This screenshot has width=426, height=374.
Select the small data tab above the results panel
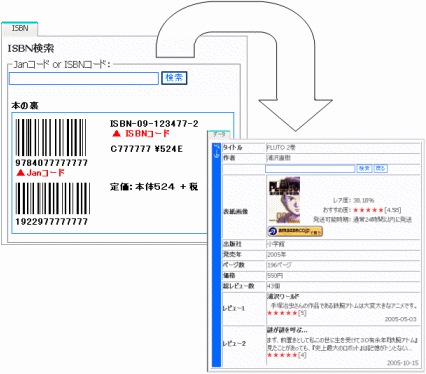click(x=219, y=134)
